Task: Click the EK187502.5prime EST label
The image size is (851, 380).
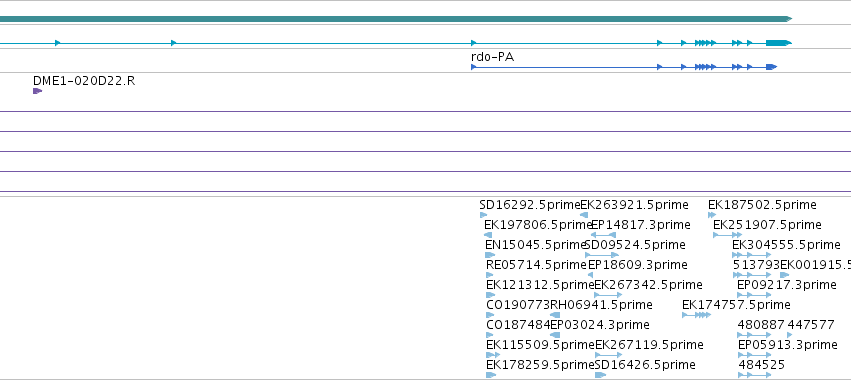Action: (x=762, y=205)
